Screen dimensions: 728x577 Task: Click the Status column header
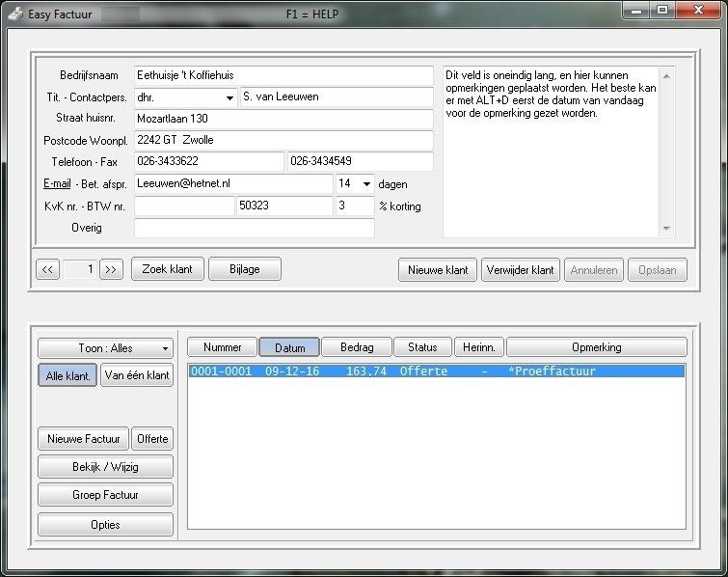click(422, 347)
